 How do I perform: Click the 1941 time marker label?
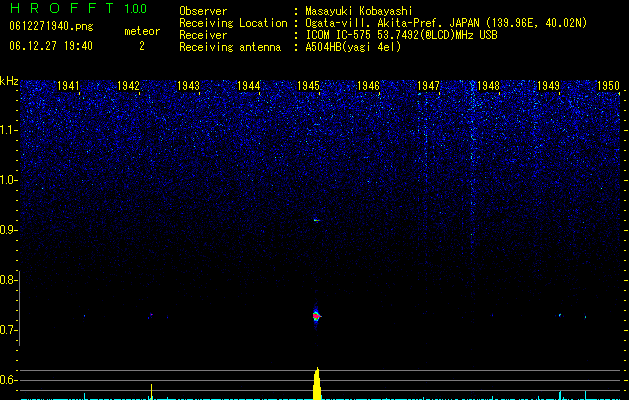coord(68,86)
